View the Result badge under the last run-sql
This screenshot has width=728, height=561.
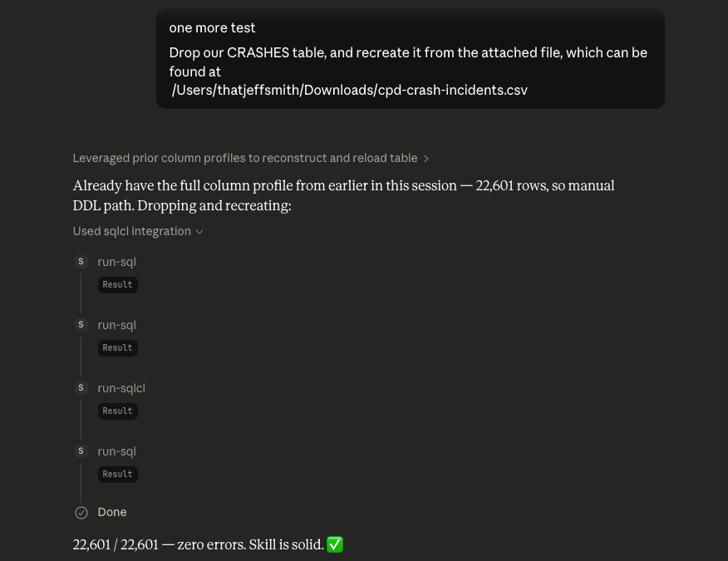[x=117, y=475]
